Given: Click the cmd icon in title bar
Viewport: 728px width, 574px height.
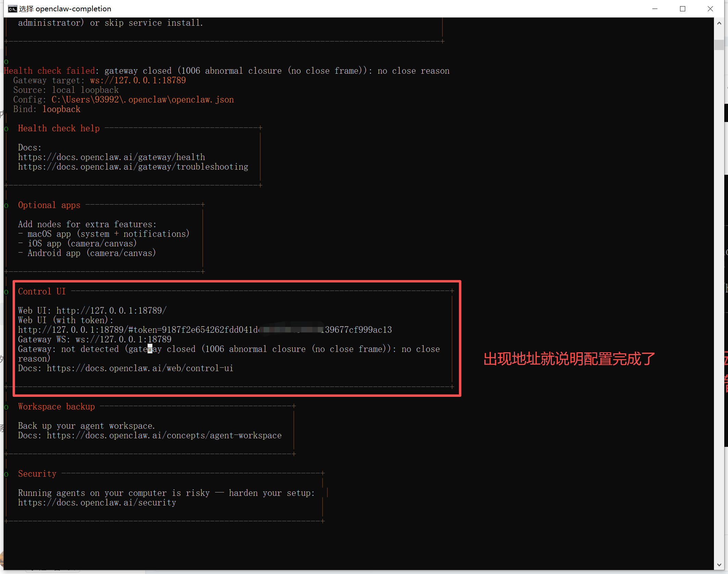Looking at the screenshot, I should [12, 9].
